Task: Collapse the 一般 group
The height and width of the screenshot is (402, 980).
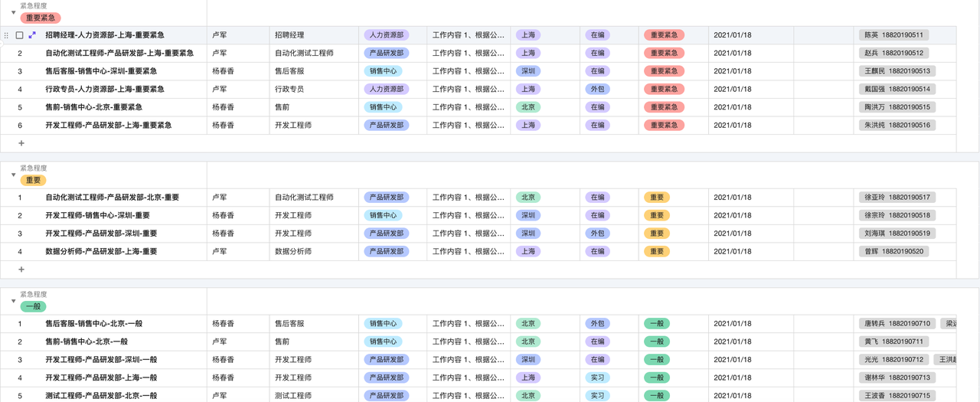Action: click(x=13, y=301)
